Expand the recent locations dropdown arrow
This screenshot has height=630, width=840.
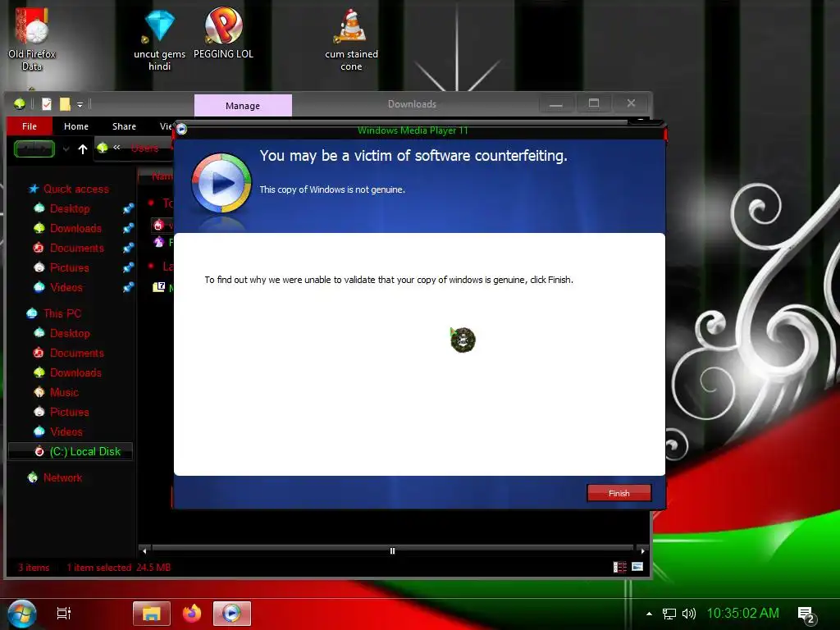pyautogui.click(x=66, y=149)
